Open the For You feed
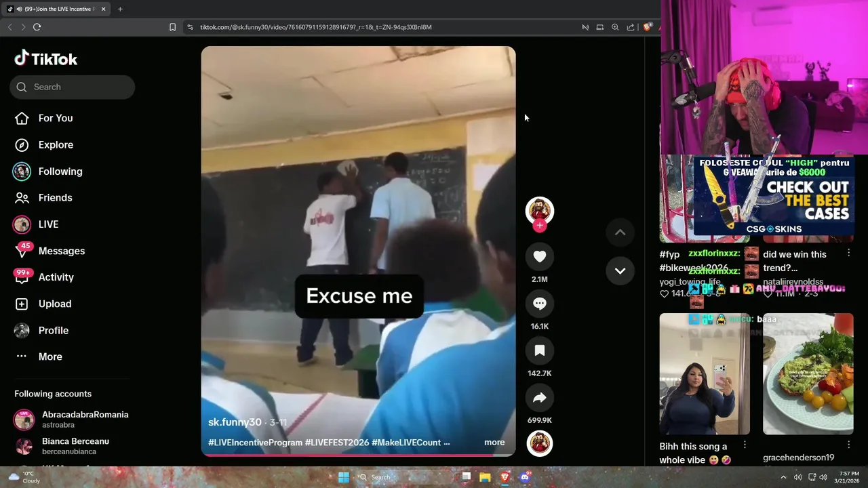Image resolution: width=868 pixels, height=488 pixels. pyautogui.click(x=43, y=118)
